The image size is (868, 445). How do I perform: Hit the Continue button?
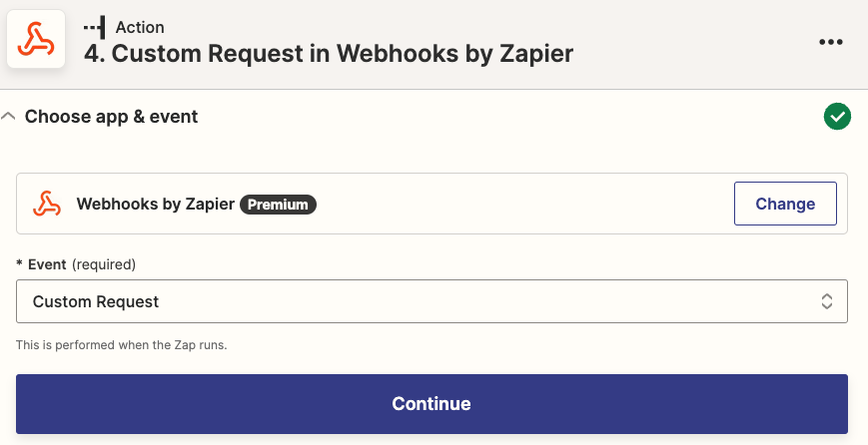432,404
